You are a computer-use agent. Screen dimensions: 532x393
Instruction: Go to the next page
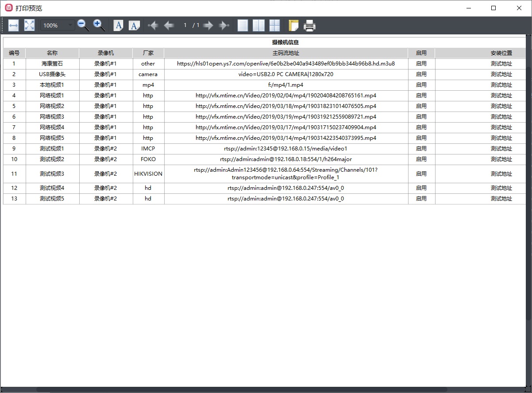pyautogui.click(x=208, y=26)
